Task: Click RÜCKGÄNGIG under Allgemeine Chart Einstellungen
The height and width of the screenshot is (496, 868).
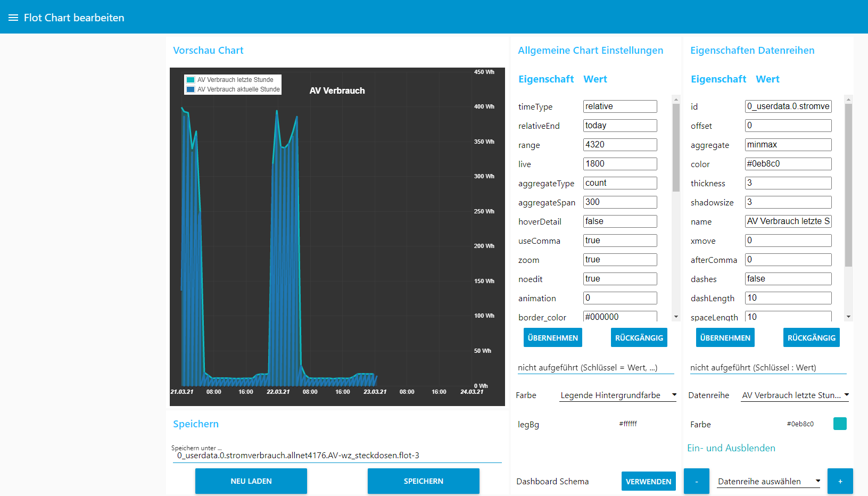Action: (x=639, y=338)
